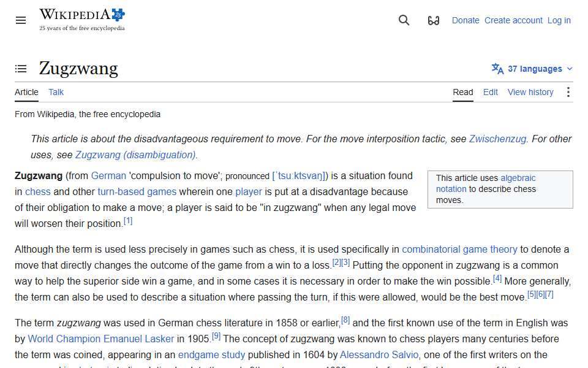Open the endgame study link

211,355
